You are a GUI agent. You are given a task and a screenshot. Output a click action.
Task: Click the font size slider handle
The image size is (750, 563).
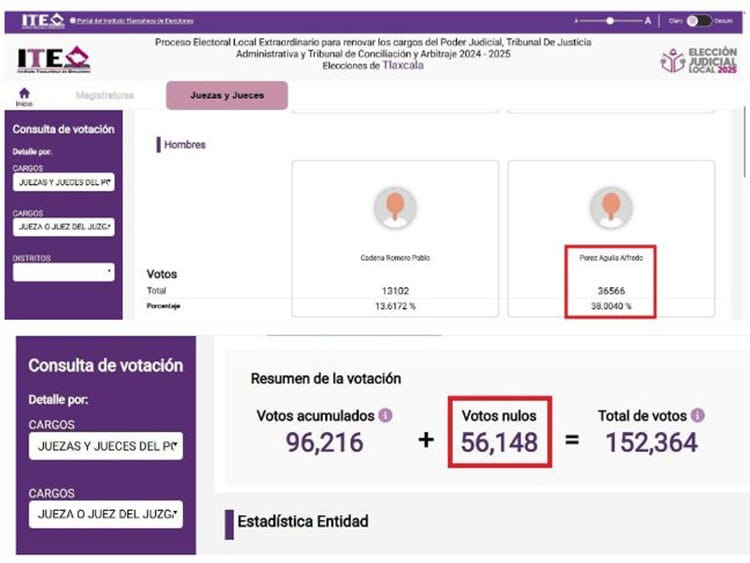coord(611,20)
